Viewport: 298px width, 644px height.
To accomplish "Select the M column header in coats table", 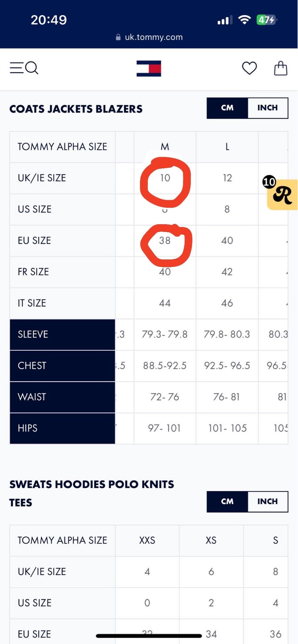I will (x=165, y=147).
